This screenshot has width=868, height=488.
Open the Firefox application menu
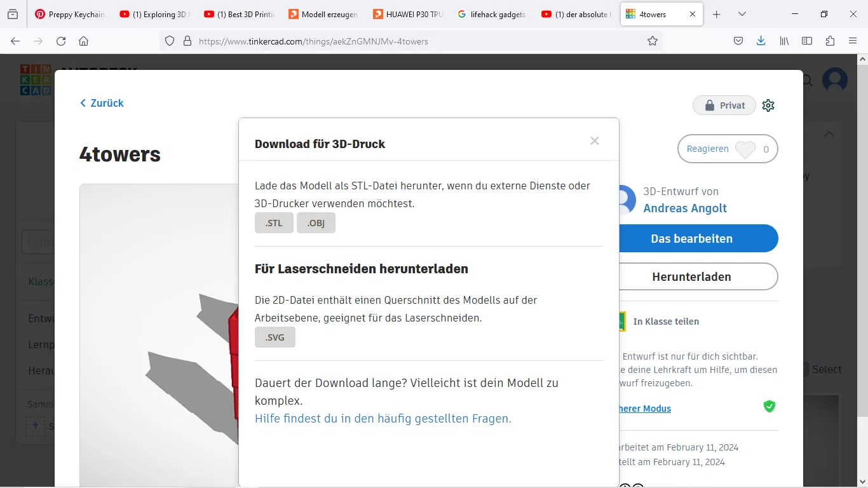coord(853,41)
